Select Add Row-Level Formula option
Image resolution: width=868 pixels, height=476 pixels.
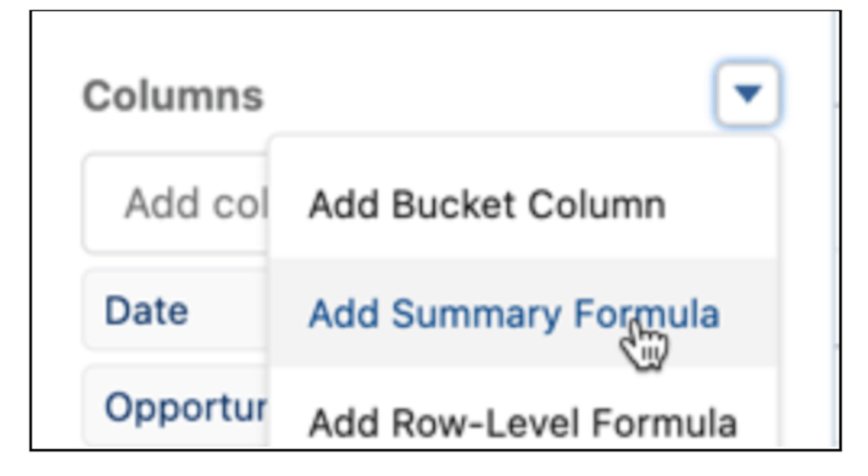pos(522,422)
